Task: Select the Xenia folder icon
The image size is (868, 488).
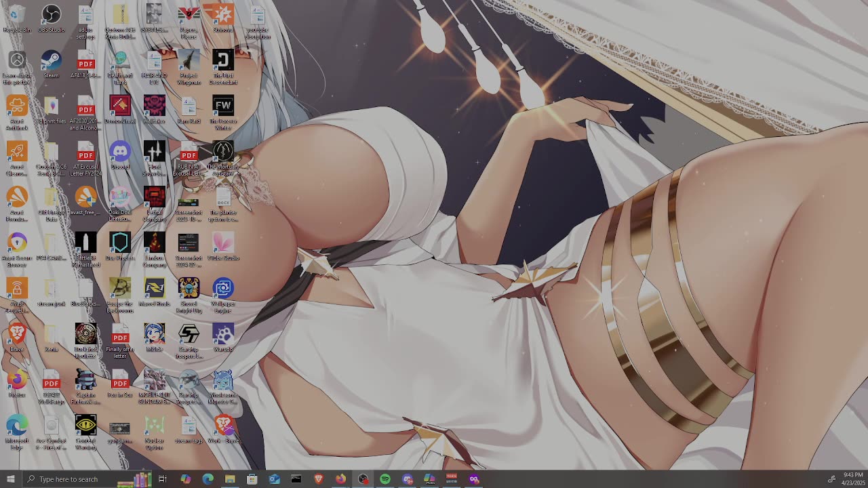Action: [x=51, y=338]
